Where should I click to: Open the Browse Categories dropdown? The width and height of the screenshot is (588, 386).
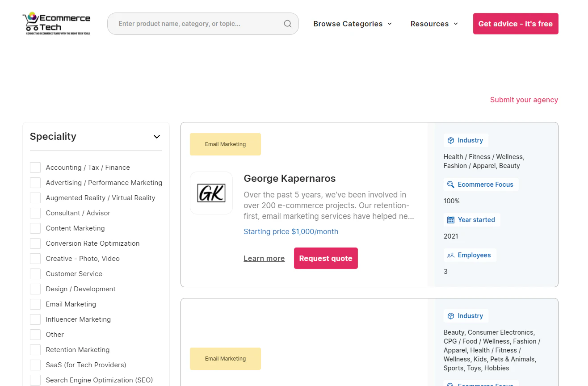pyautogui.click(x=353, y=24)
